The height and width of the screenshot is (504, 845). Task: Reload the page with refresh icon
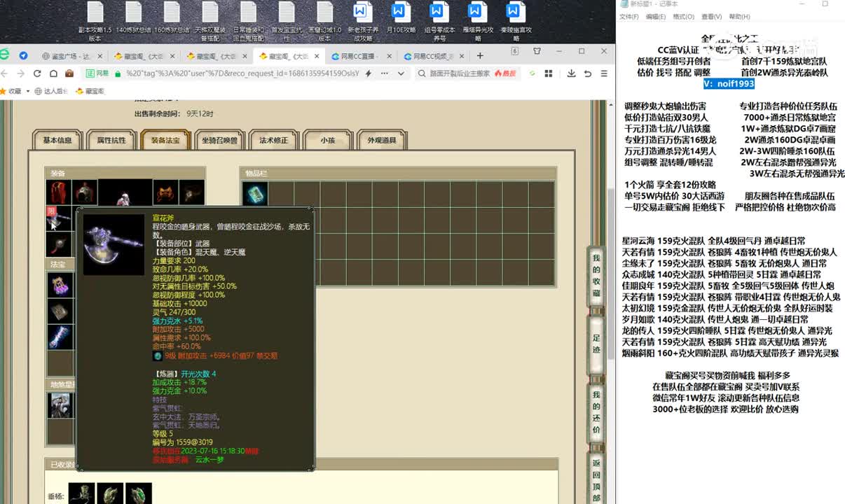[37, 73]
